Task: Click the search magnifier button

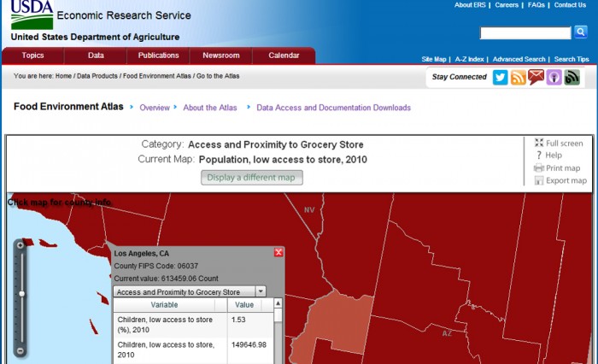Action: coord(581,32)
